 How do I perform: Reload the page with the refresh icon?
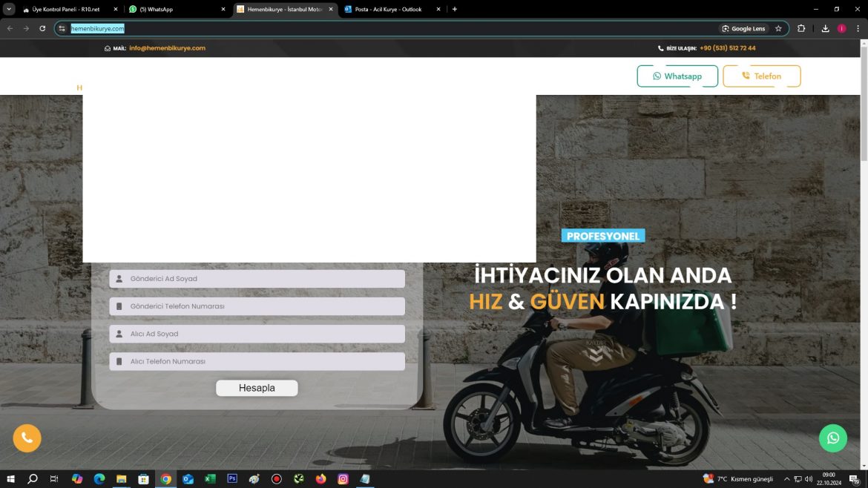click(42, 29)
